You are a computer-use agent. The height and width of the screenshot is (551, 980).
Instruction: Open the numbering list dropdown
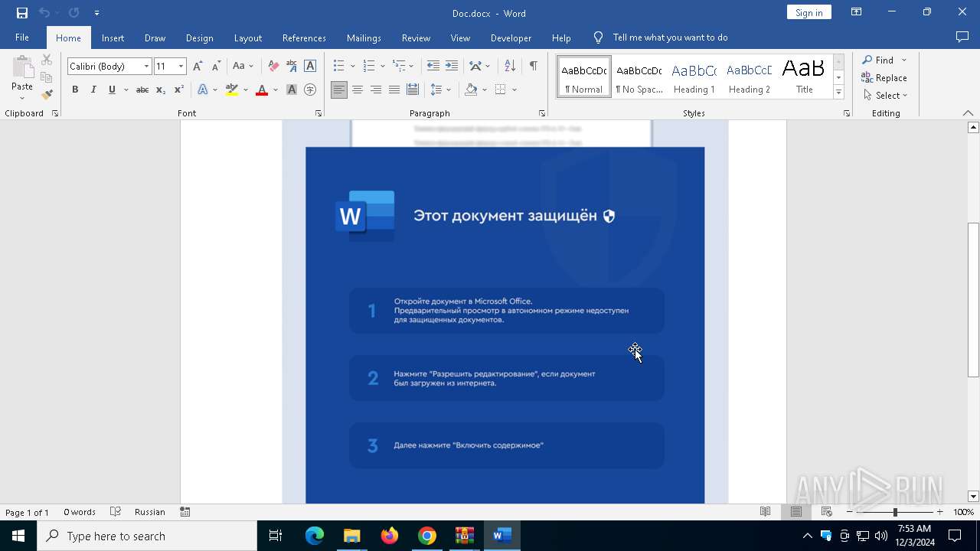383,67
